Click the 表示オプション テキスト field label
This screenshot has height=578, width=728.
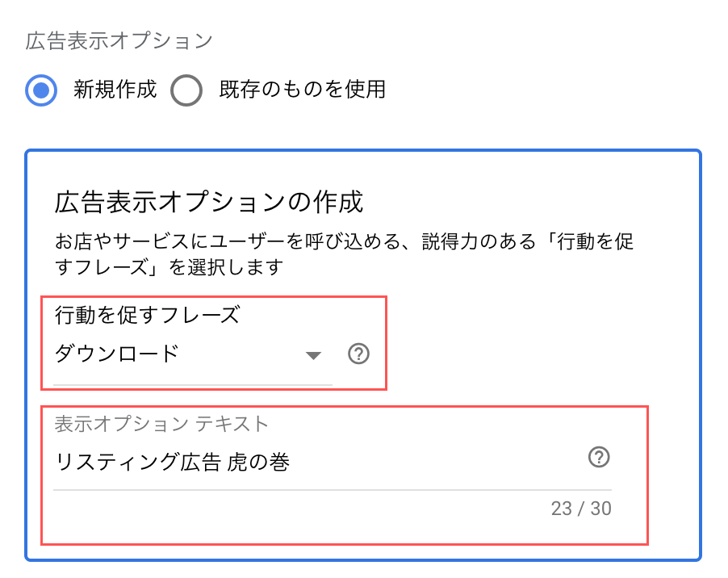click(x=161, y=423)
